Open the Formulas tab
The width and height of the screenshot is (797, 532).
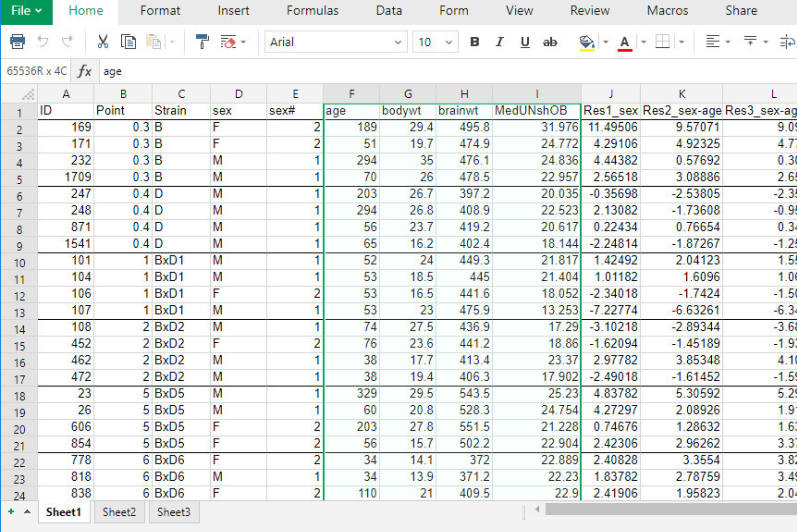pos(312,11)
